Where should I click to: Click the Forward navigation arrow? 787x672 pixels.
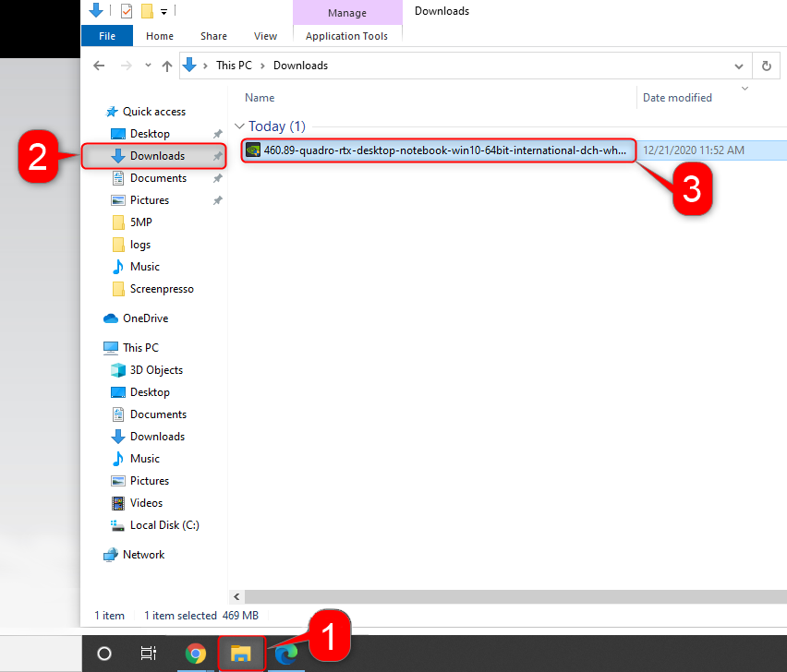pos(127,66)
